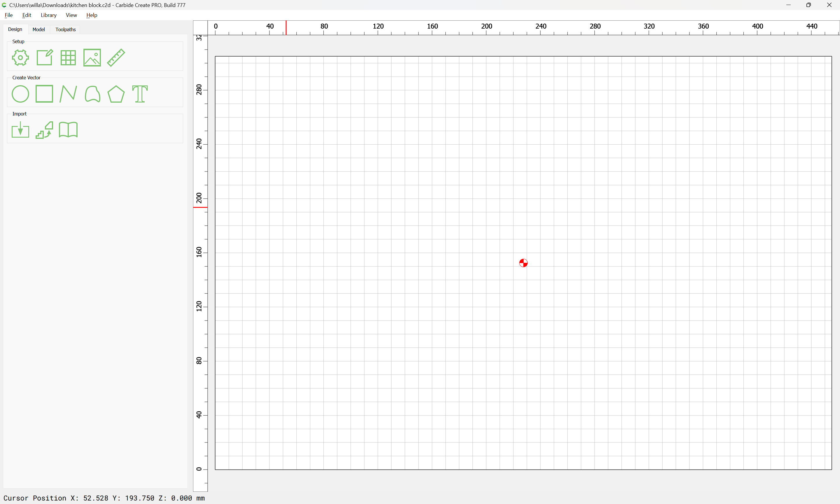Click the Import file icon
The height and width of the screenshot is (504, 840).
pos(20,130)
